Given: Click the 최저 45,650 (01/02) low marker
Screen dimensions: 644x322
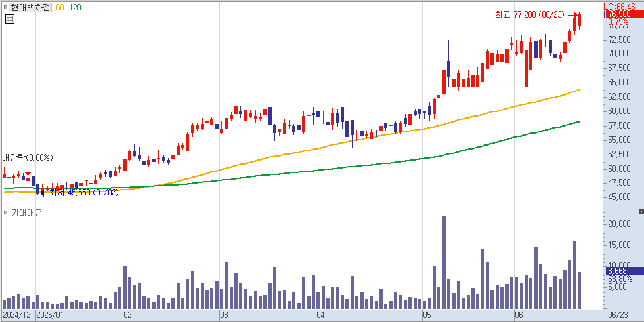Looking at the screenshot, I should (x=84, y=192).
